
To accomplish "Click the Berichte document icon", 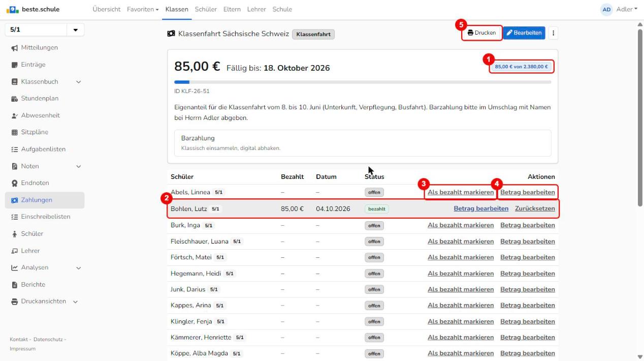I will (x=14, y=285).
